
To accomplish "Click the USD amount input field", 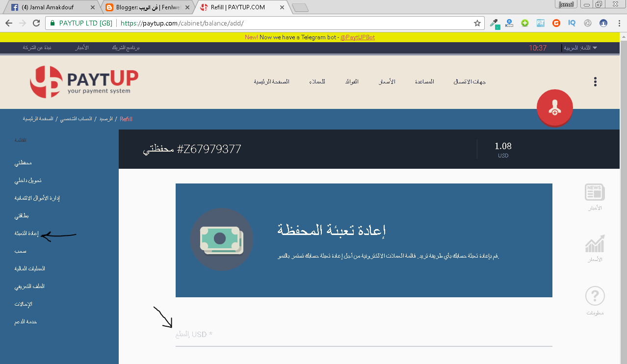I will 363,335.
